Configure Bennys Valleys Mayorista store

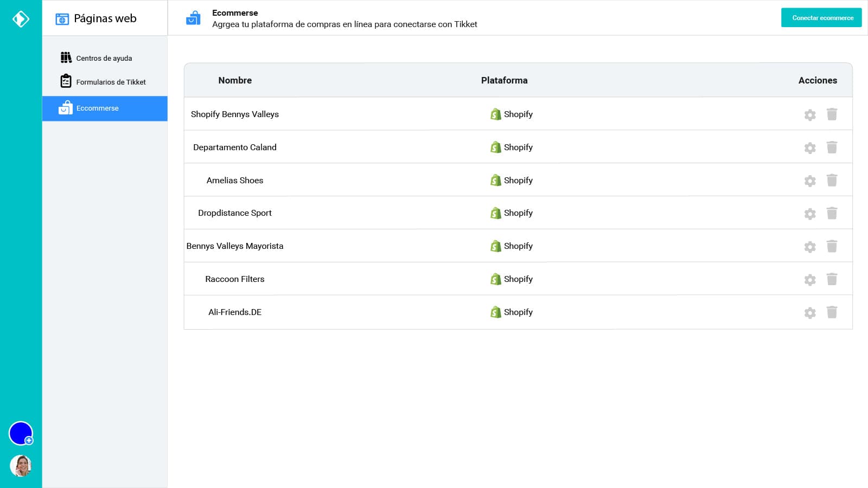809,247
